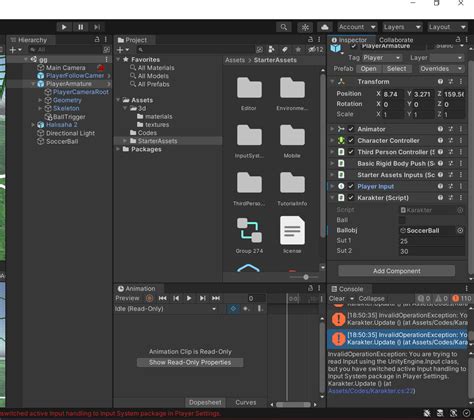This screenshot has width=474, height=420.
Task: Advance one frame with the Step button
Action: [x=97, y=27]
